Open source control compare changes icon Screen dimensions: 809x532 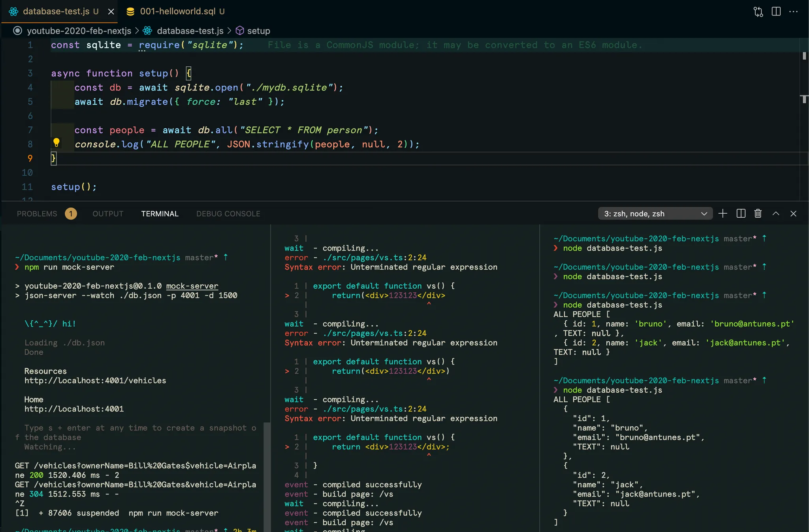pyautogui.click(x=758, y=11)
